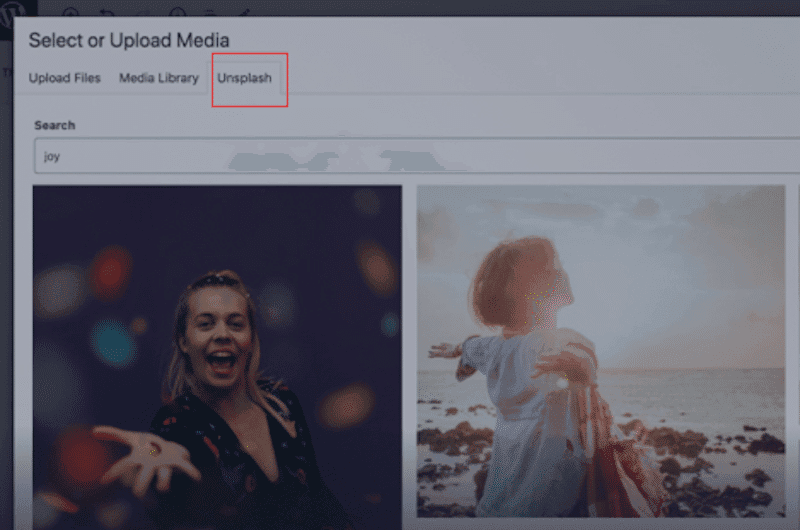
Task: Select the Unsplash tab
Action: pos(244,78)
